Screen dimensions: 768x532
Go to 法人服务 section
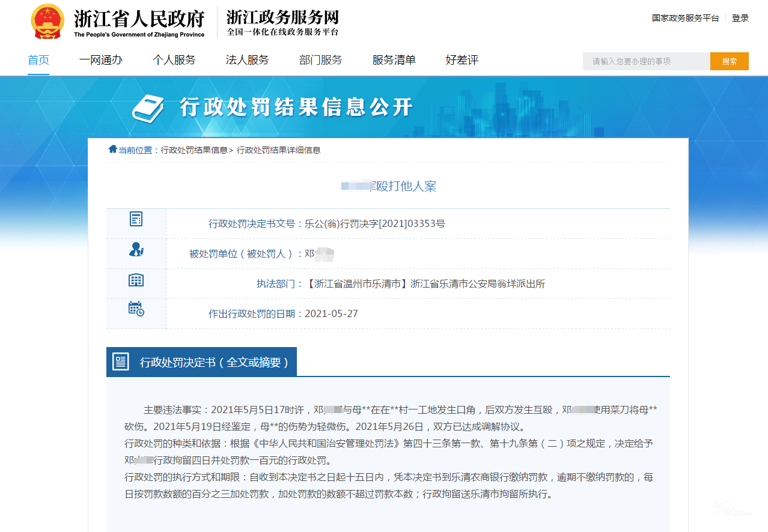coord(248,60)
